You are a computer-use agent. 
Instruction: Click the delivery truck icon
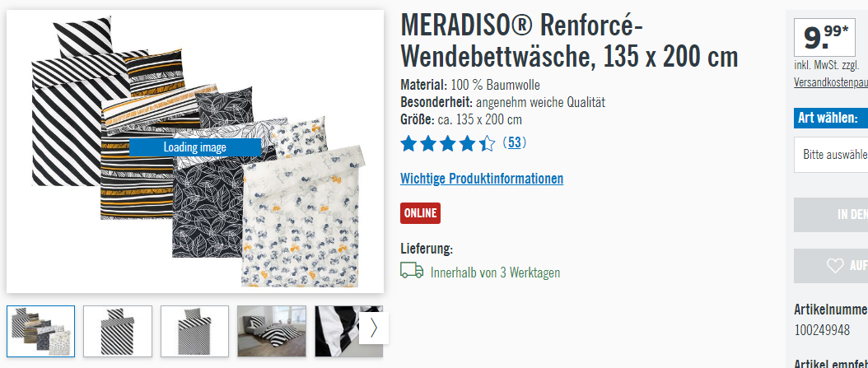(412, 271)
